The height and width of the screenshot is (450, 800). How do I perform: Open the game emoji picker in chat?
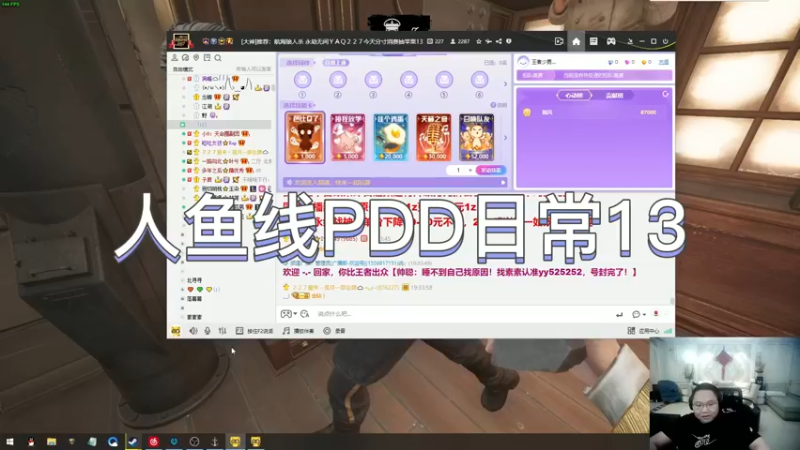pos(287,314)
